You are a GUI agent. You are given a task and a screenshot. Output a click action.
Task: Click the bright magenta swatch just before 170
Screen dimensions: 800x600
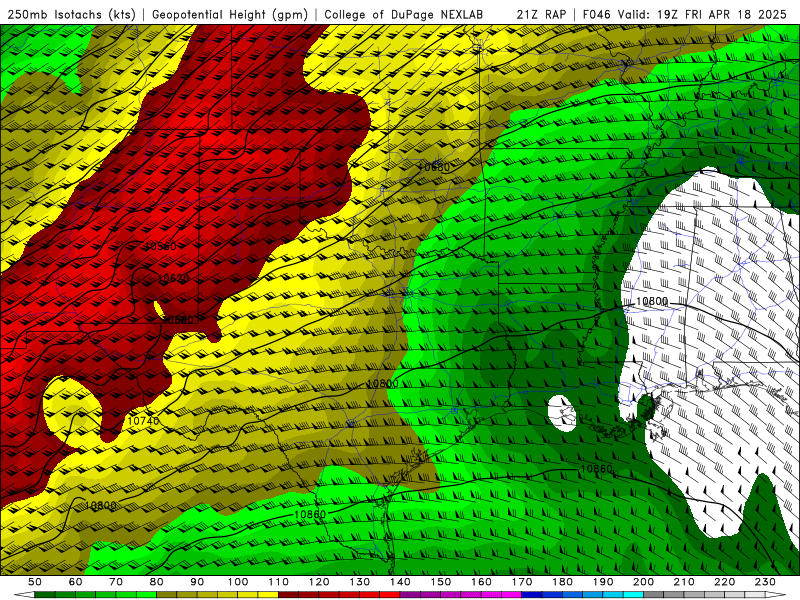[x=512, y=594]
